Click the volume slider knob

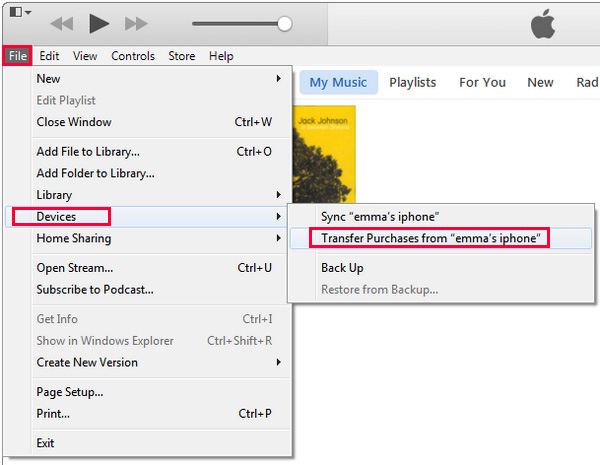tap(285, 24)
